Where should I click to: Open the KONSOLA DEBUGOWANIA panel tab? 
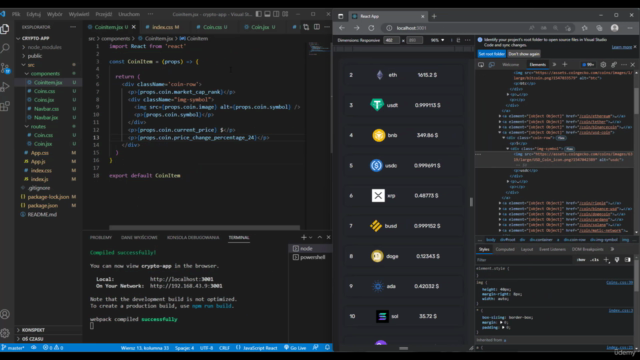[193, 237]
